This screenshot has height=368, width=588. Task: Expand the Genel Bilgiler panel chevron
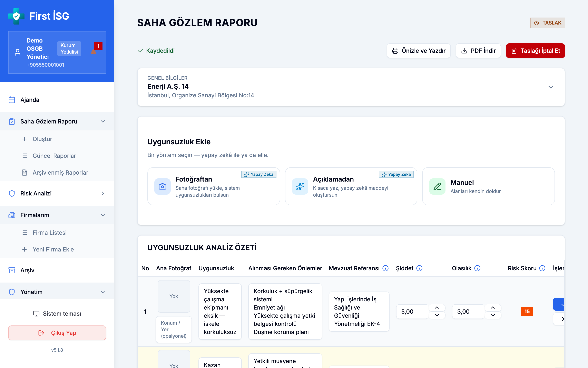[x=551, y=87]
